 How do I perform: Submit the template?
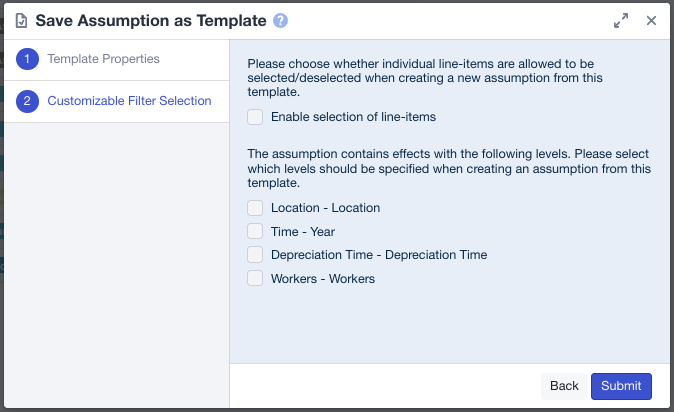(x=621, y=386)
